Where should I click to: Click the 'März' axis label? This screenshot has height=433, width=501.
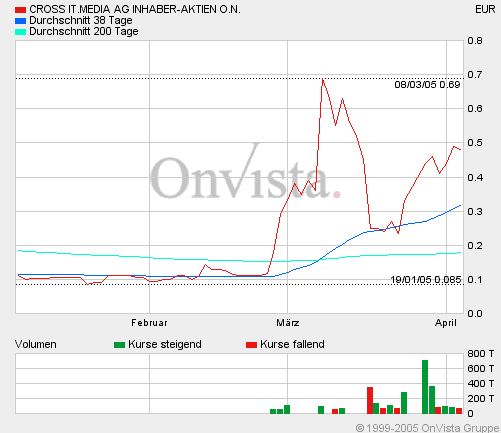point(288,323)
